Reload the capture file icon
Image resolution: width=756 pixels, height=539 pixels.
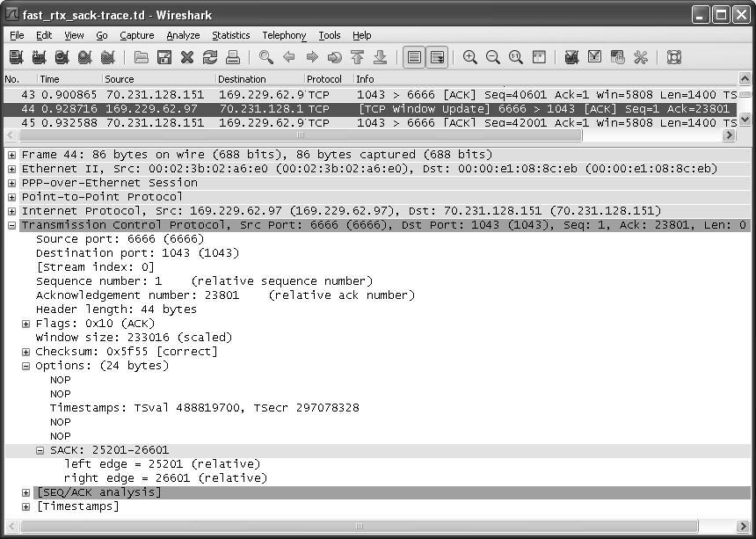tap(210, 57)
